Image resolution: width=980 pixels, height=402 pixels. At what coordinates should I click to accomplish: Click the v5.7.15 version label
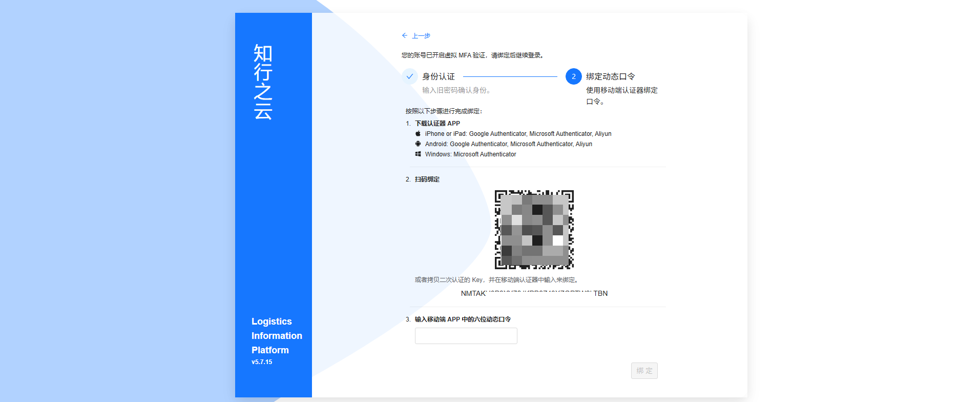click(262, 362)
